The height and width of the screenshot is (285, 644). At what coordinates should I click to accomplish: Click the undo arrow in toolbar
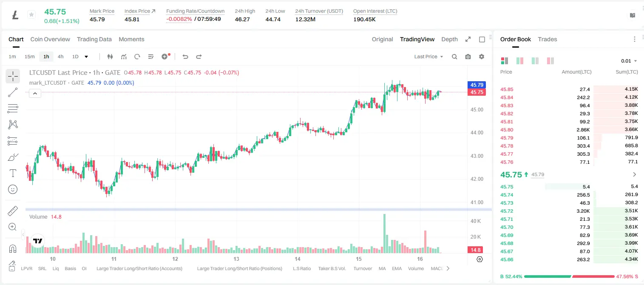pyautogui.click(x=185, y=57)
